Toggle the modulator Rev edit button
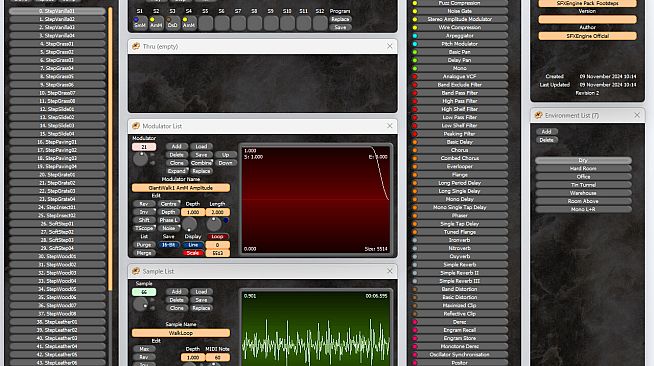654x366 pixels. coord(144,204)
